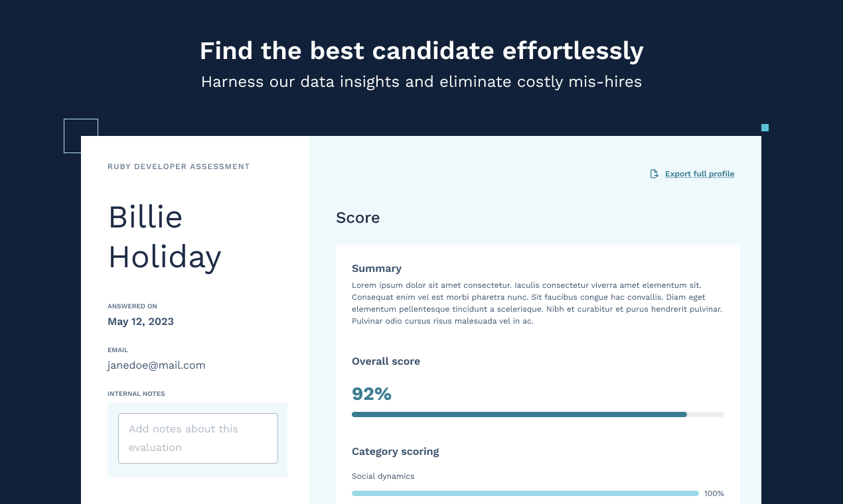Click the Social dynamics score bar

coord(525,493)
